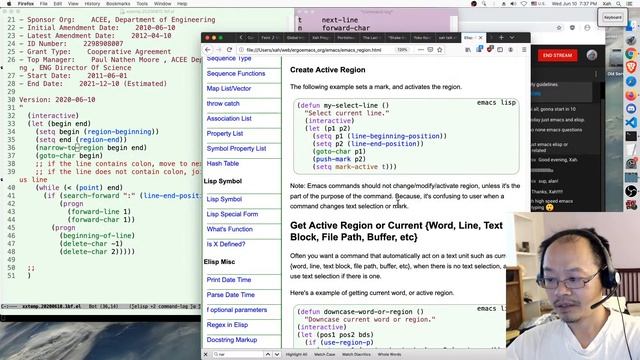Find previous match arrow

coord(268,354)
